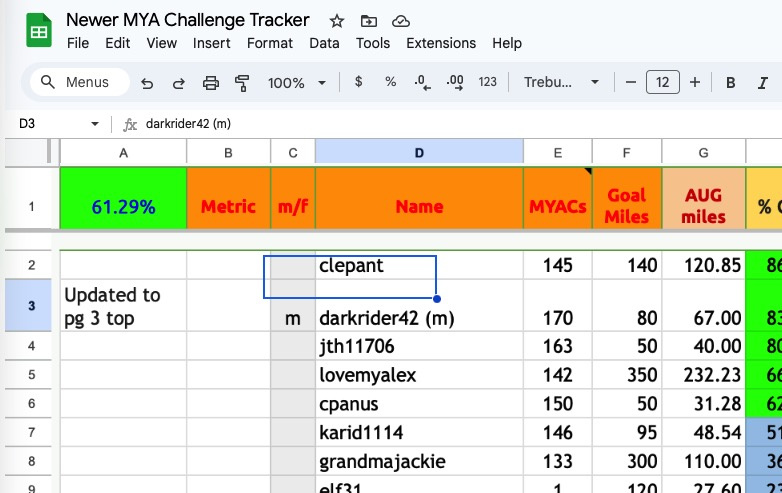This screenshot has width=782, height=493.
Task: Print the spreadsheet with printer icon
Action: pos(210,83)
